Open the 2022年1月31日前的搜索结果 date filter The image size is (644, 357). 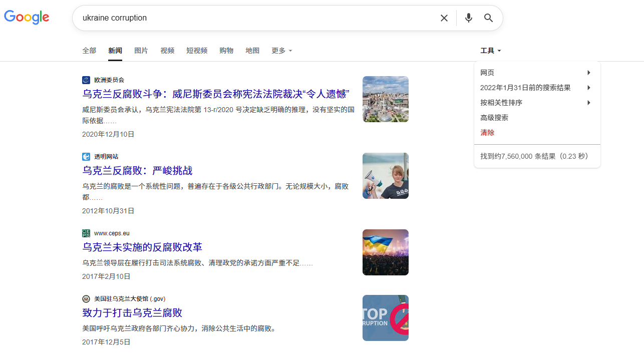[x=537, y=88]
